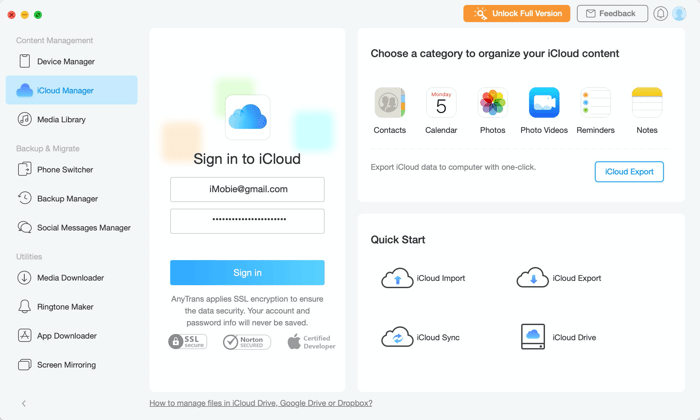The width and height of the screenshot is (700, 420).
Task: Click the outlined iCloud Export button
Action: 629,171
